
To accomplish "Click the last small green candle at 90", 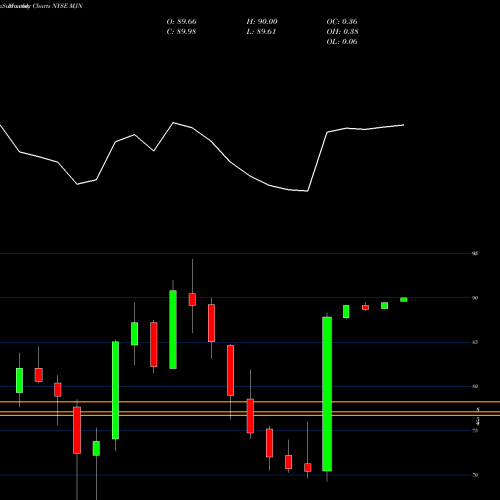I will (404, 300).
